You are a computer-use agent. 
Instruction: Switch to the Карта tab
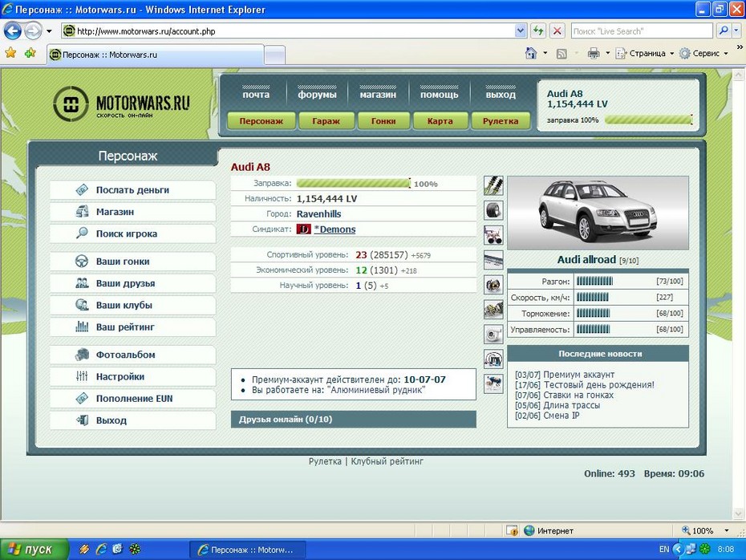coord(440,121)
